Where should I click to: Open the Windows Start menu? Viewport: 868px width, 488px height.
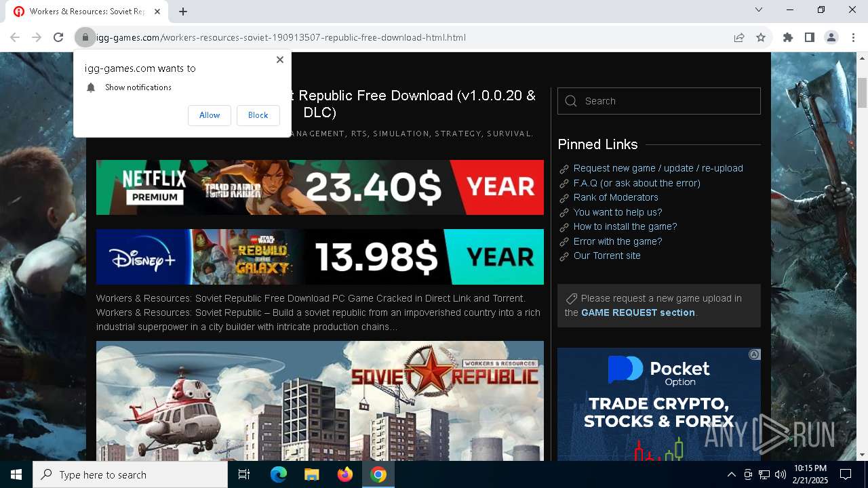[x=16, y=474]
